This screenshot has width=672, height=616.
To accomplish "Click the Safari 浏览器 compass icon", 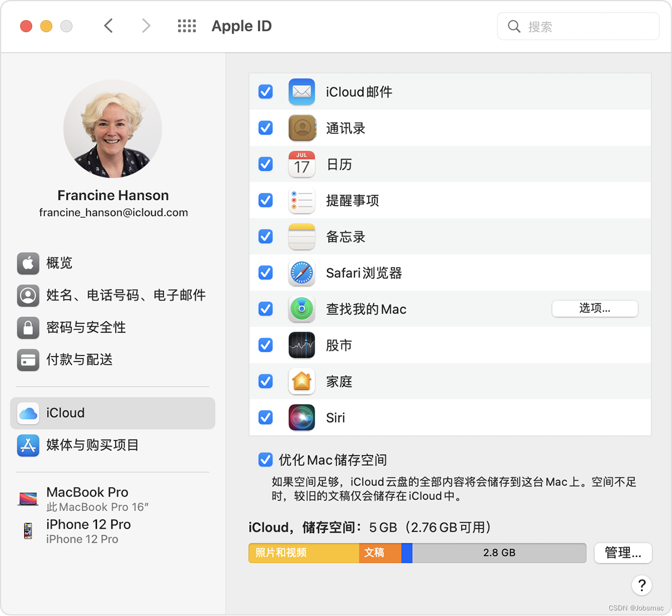I will pos(302,273).
